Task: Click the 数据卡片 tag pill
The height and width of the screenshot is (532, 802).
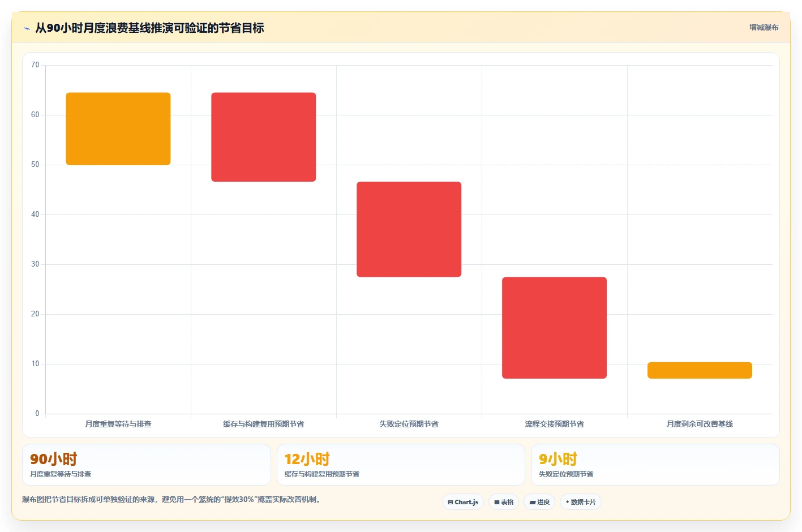Action: 580,502
